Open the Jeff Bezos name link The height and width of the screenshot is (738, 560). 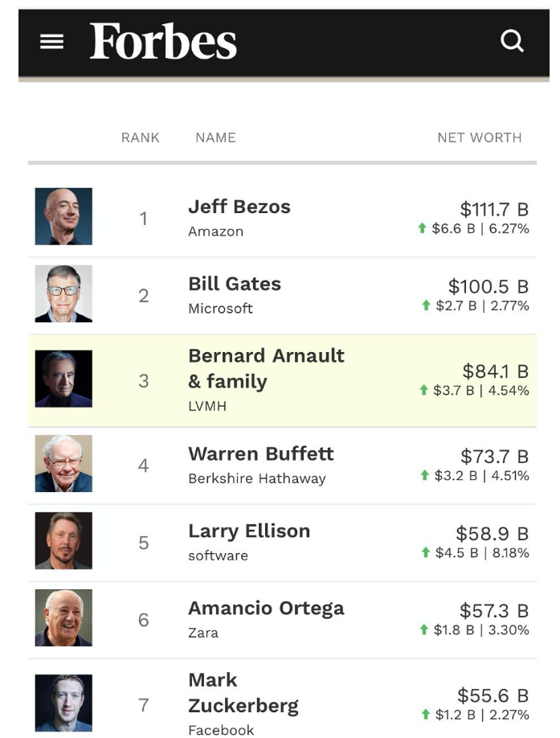pos(239,207)
